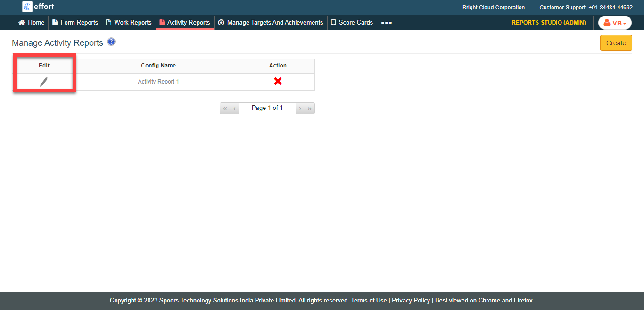
Task: Delete Activity Report 1 with red X
Action: (278, 81)
